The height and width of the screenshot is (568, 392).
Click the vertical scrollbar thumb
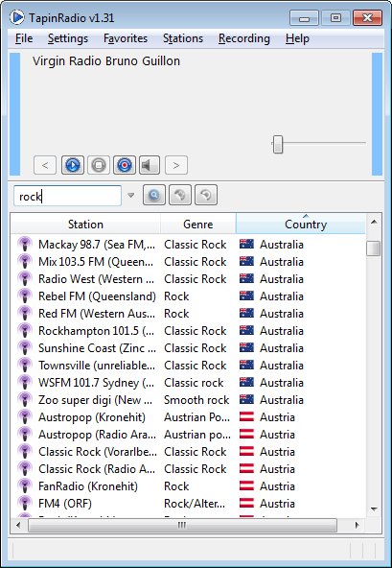(x=374, y=248)
